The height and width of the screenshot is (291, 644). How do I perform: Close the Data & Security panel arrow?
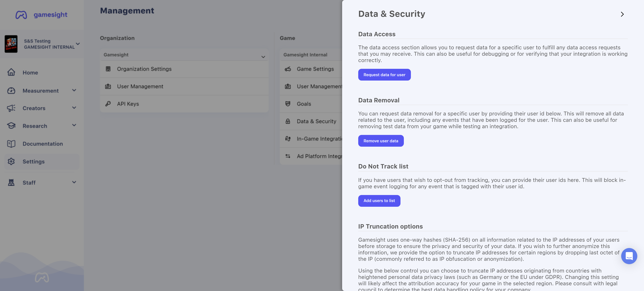(622, 14)
